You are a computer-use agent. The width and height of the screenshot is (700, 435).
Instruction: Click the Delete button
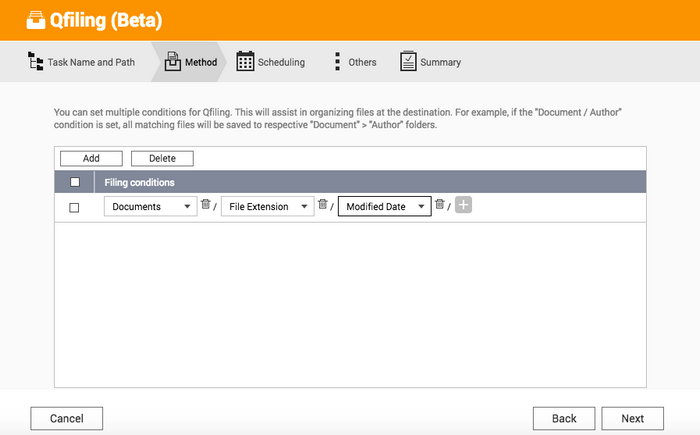pyautogui.click(x=162, y=159)
